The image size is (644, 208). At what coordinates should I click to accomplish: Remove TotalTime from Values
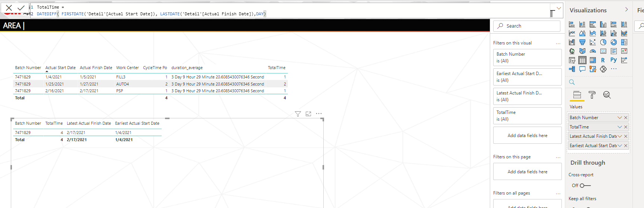click(626, 127)
